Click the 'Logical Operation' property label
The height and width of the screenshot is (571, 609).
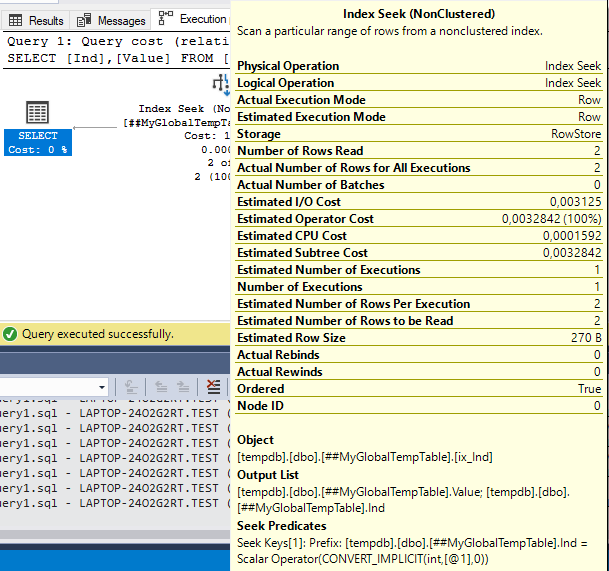point(285,83)
